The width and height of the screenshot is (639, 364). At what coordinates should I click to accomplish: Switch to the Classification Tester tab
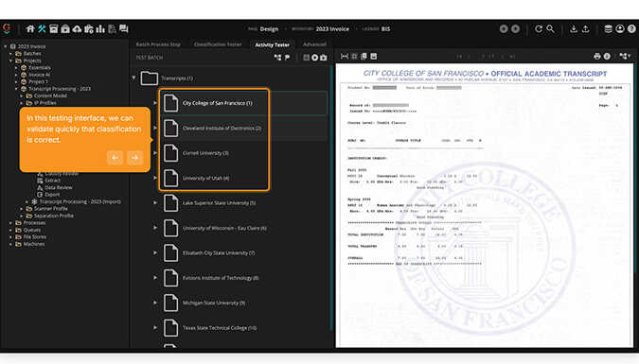pos(218,44)
